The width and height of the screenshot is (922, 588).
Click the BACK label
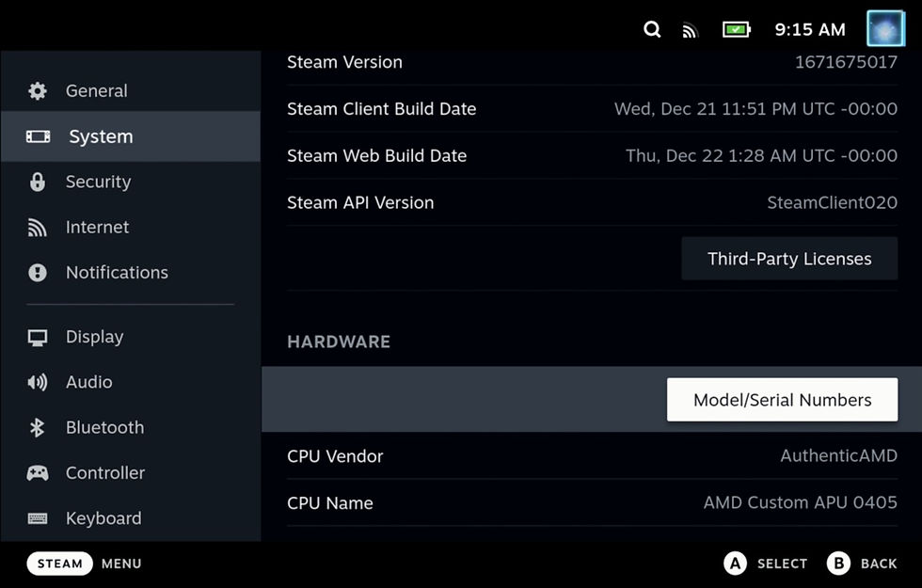pos(879,564)
